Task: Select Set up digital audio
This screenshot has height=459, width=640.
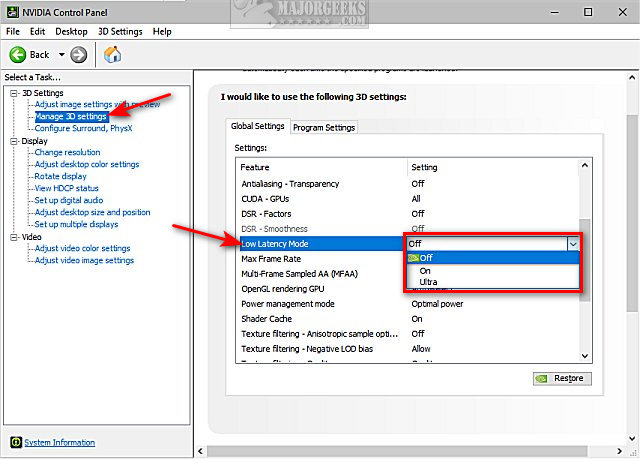Action: (69, 200)
